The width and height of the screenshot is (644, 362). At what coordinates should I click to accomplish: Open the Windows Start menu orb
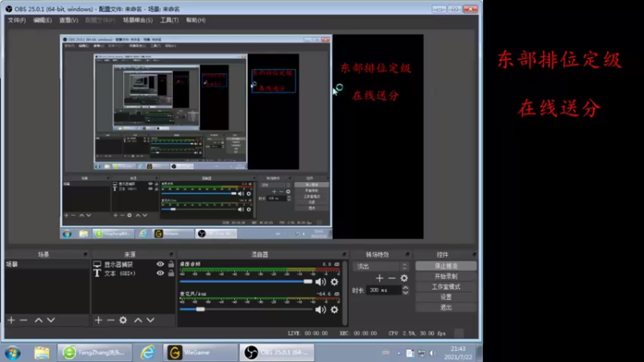pyautogui.click(x=13, y=352)
